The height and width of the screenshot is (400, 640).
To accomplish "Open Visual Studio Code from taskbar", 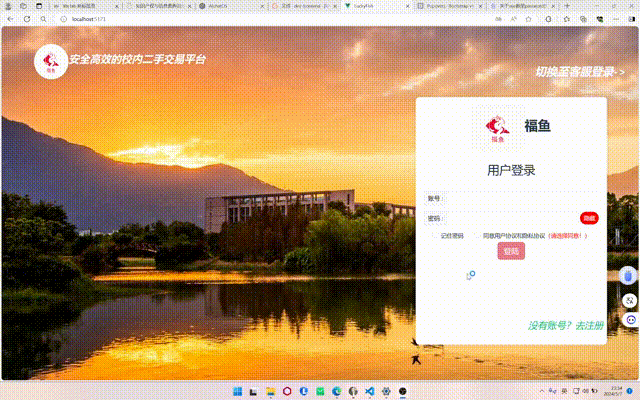I will point(370,391).
